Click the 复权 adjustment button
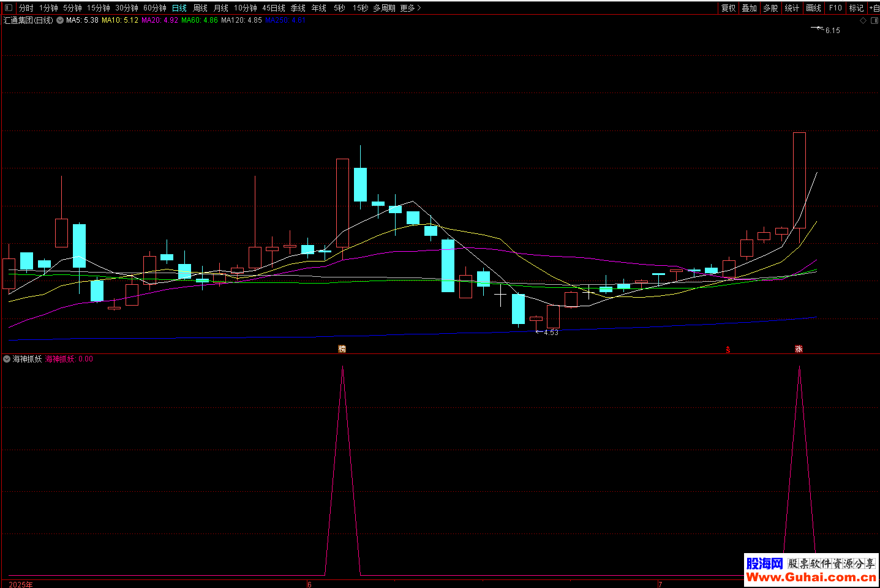The height and width of the screenshot is (588, 880). coord(728,8)
